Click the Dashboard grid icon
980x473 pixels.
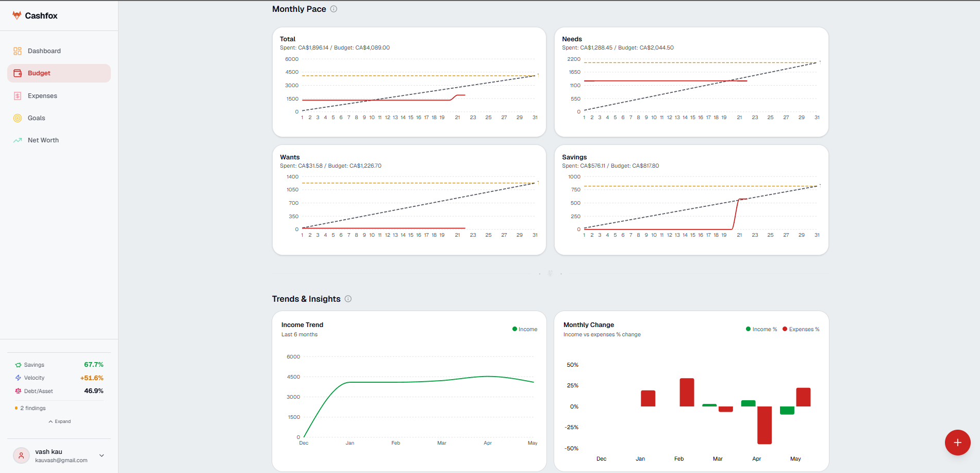[x=18, y=51]
